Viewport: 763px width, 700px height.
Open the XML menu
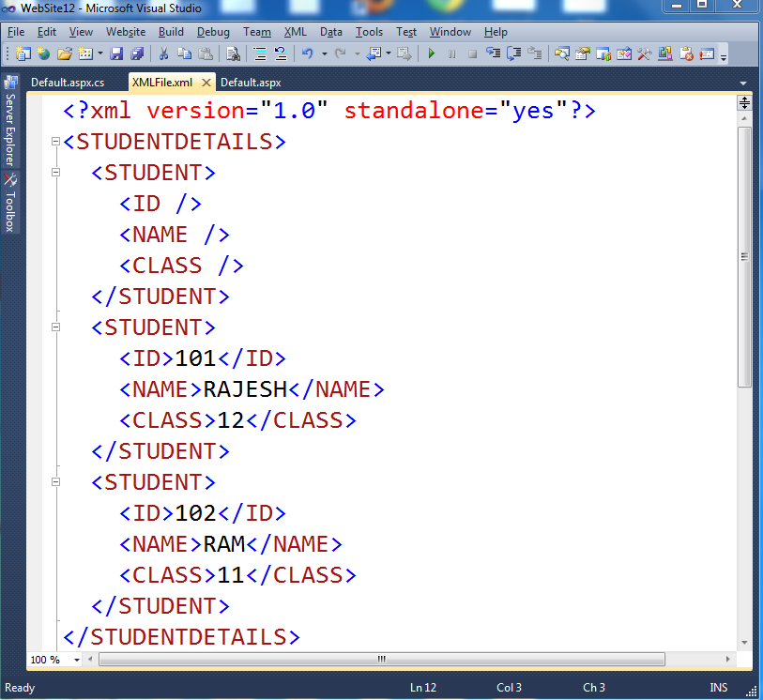click(295, 31)
